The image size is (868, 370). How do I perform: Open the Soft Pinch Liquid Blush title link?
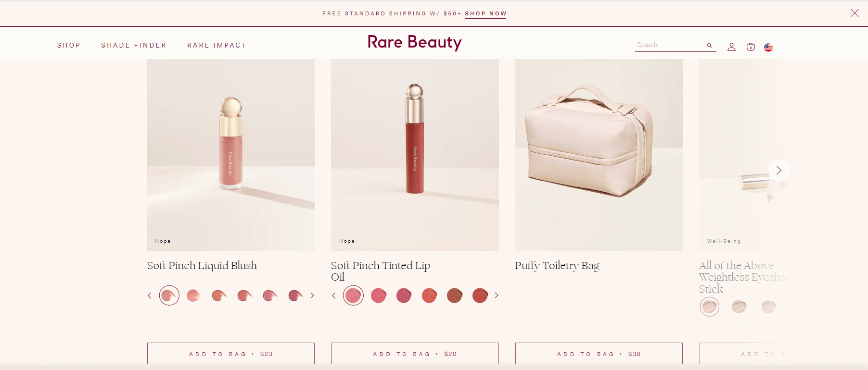(202, 266)
